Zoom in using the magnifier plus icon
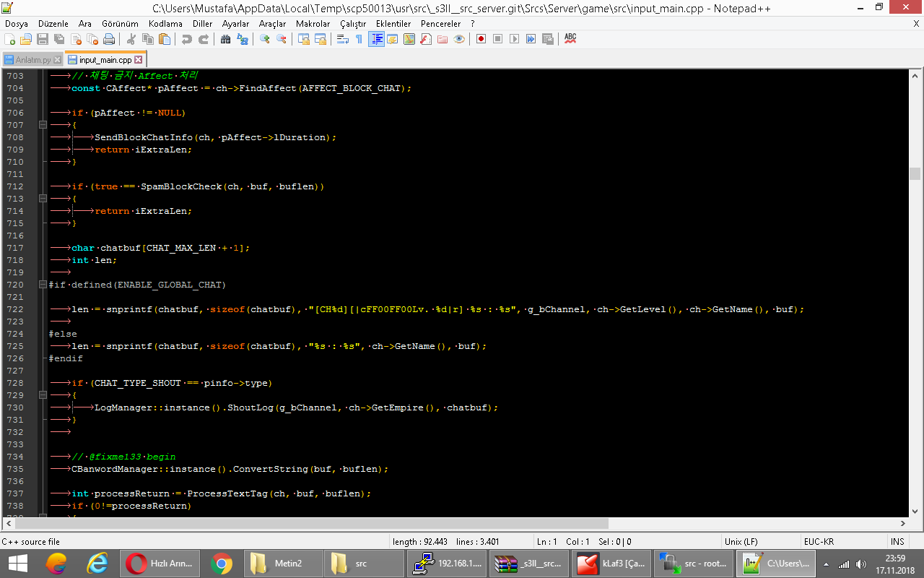The width and height of the screenshot is (924, 578). coord(265,39)
